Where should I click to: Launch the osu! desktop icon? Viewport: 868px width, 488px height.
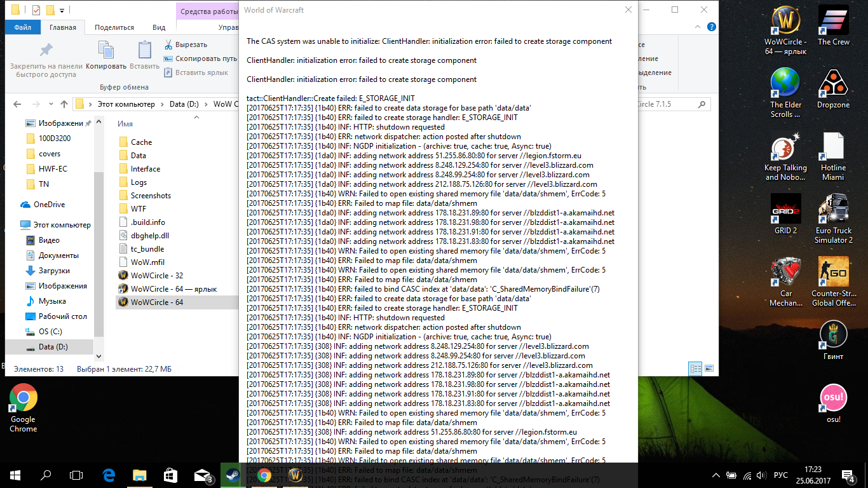tap(833, 398)
